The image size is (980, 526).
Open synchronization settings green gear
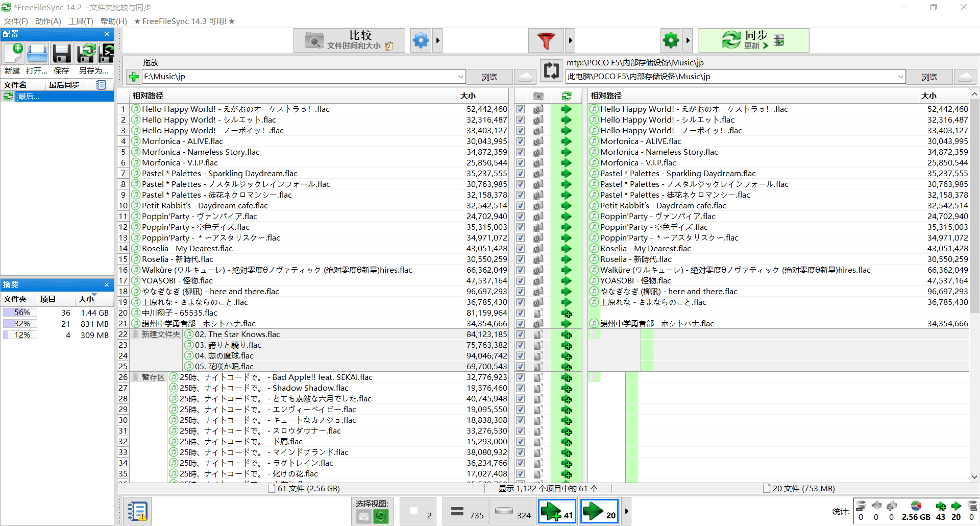coord(671,40)
